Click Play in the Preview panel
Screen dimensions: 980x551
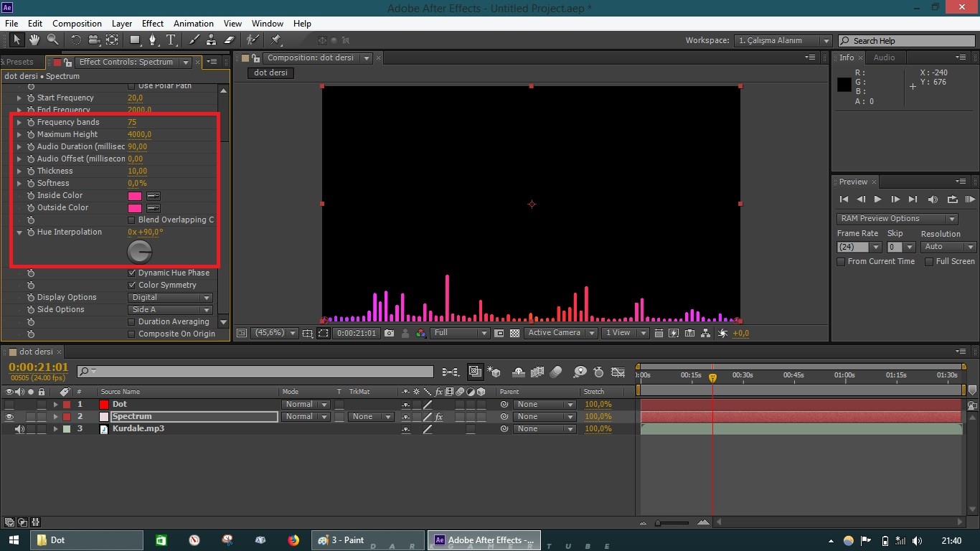point(877,199)
